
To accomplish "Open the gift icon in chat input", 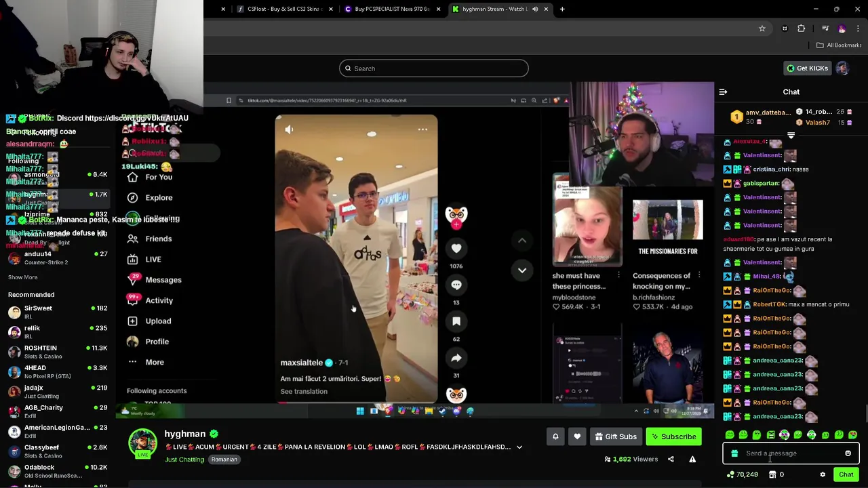I will (734, 453).
